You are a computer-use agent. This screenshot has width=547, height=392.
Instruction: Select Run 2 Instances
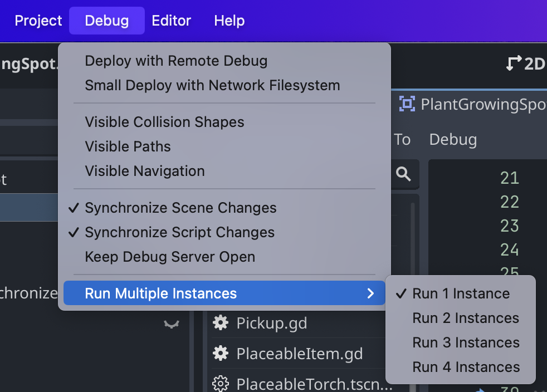466,318
